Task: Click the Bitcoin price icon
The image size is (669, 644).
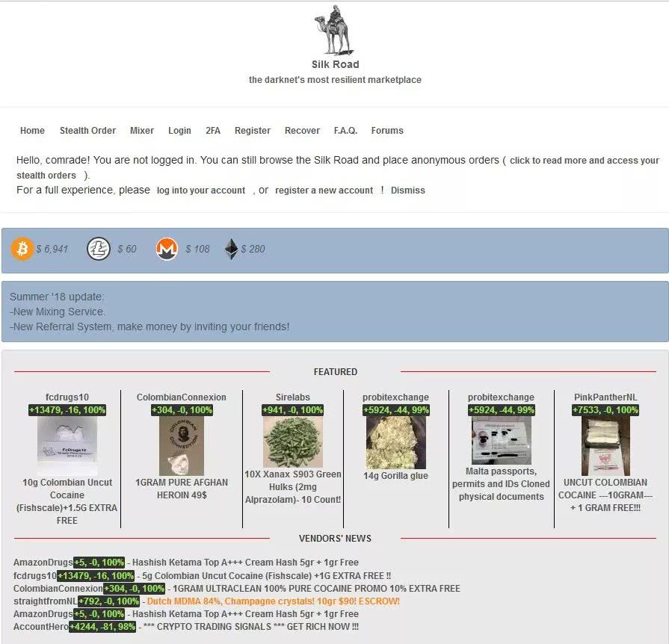Action: tap(22, 249)
